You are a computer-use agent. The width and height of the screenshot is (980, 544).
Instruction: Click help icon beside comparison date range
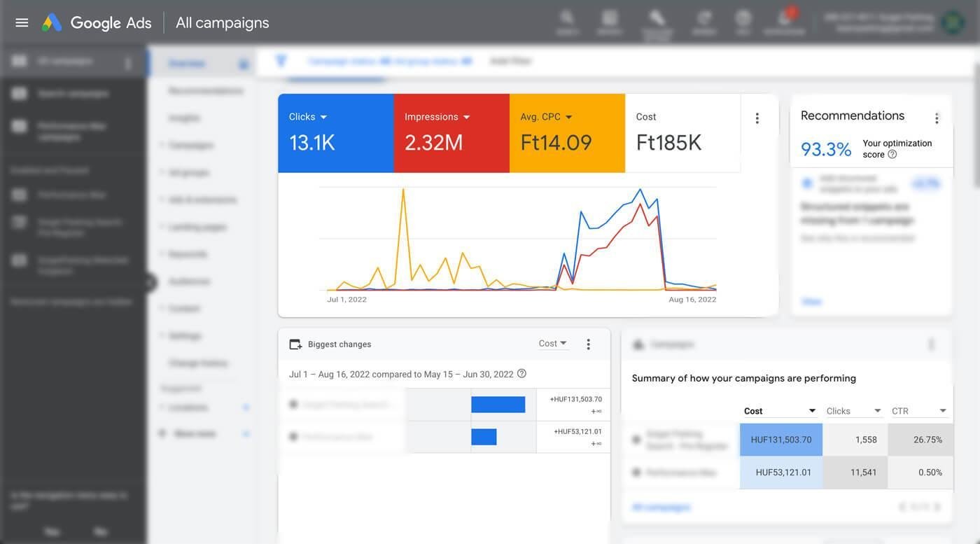pos(521,374)
